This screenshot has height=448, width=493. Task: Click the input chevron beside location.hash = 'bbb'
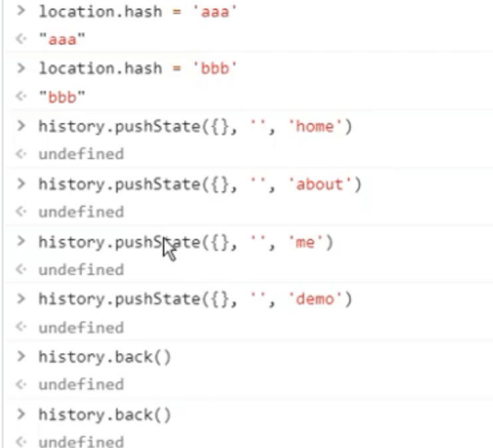coord(21,68)
